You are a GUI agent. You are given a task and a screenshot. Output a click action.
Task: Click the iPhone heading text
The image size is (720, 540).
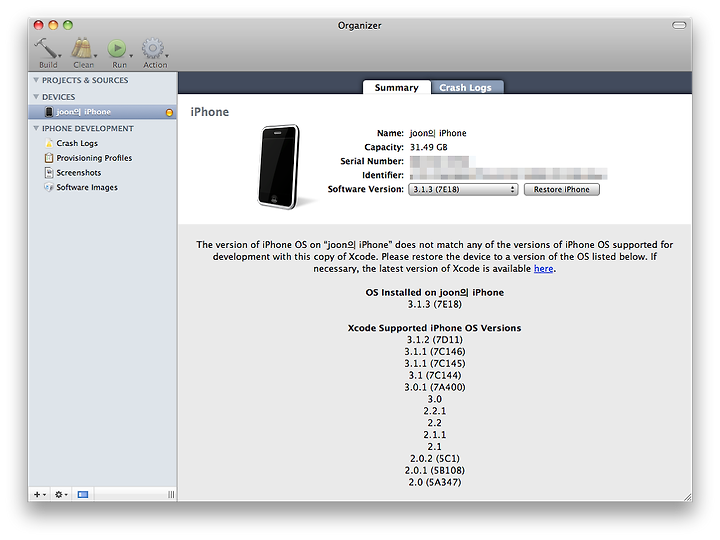(210, 112)
